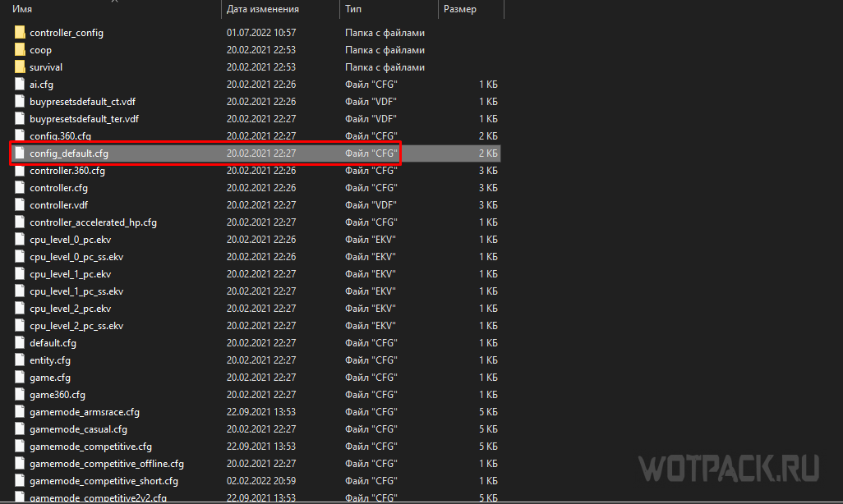Select the gamemode_casual.cfg file name
Image resolution: width=843 pixels, height=504 pixels.
78,429
